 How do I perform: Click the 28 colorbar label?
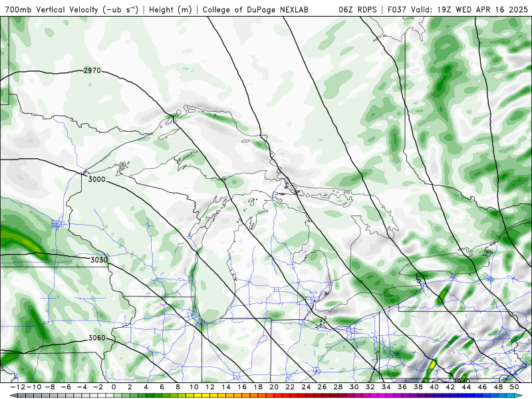pos(338,387)
